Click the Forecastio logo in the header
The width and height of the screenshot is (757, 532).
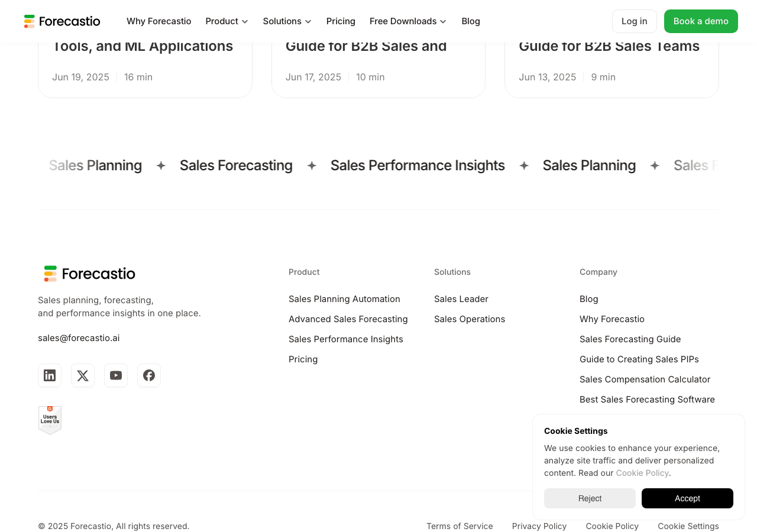(x=62, y=21)
